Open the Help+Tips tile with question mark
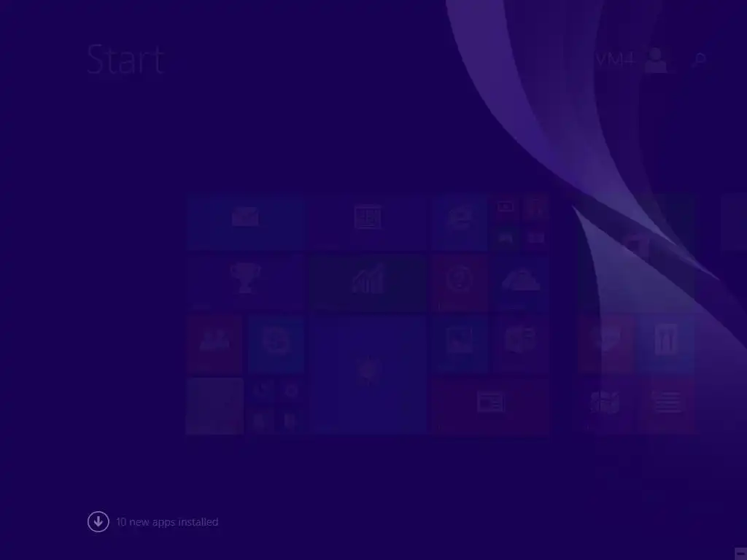 460,283
